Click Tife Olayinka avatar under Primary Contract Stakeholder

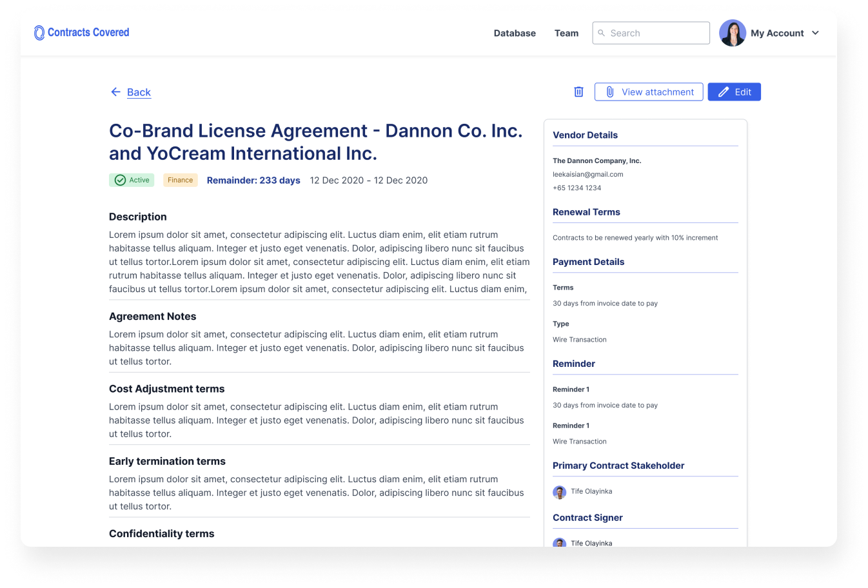pyautogui.click(x=559, y=492)
